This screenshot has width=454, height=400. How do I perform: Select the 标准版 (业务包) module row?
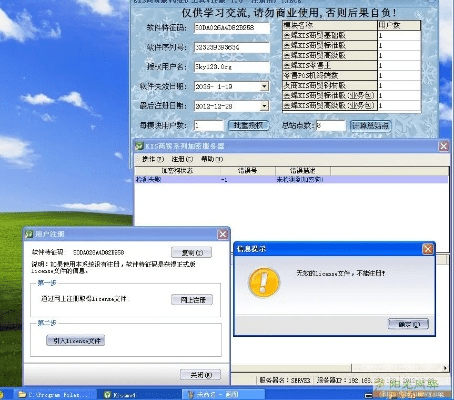[330, 95]
